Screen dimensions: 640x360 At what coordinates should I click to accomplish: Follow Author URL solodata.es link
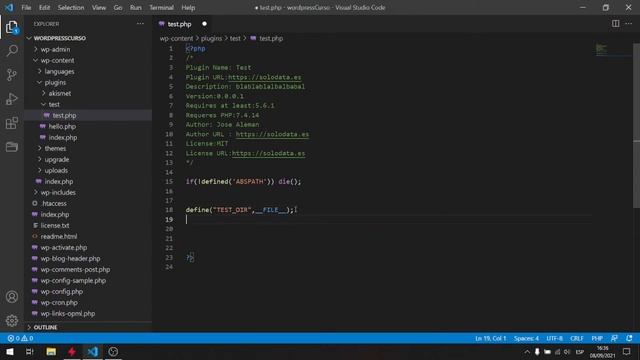(272, 134)
